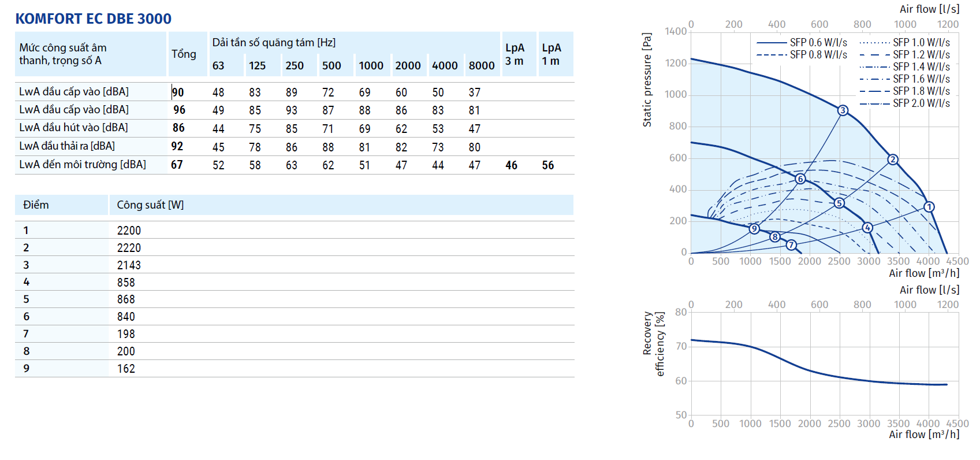Select circled marker 3 on pressure chart
The width and height of the screenshot is (980, 460).
(843, 110)
